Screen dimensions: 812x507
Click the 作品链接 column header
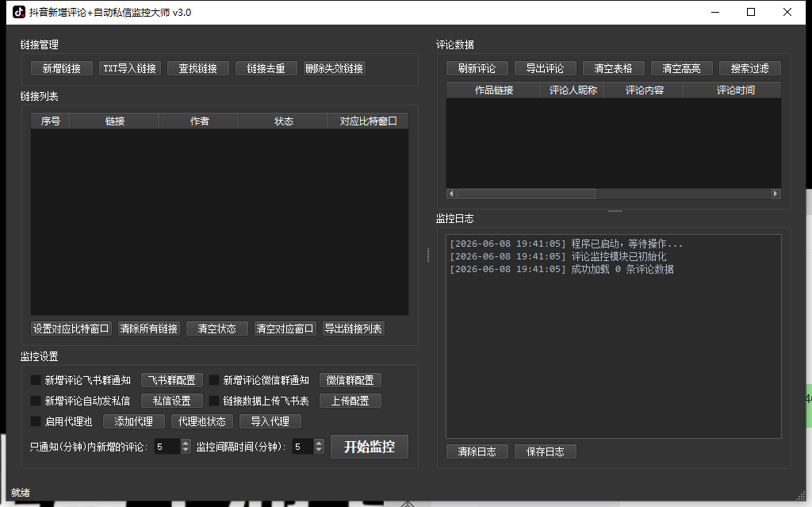[x=493, y=90]
